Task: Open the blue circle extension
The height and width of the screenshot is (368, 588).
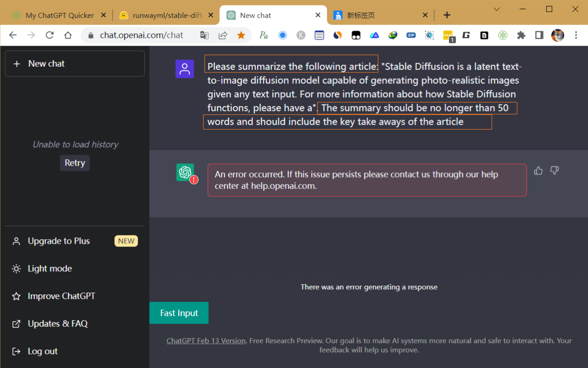Action: tap(283, 35)
